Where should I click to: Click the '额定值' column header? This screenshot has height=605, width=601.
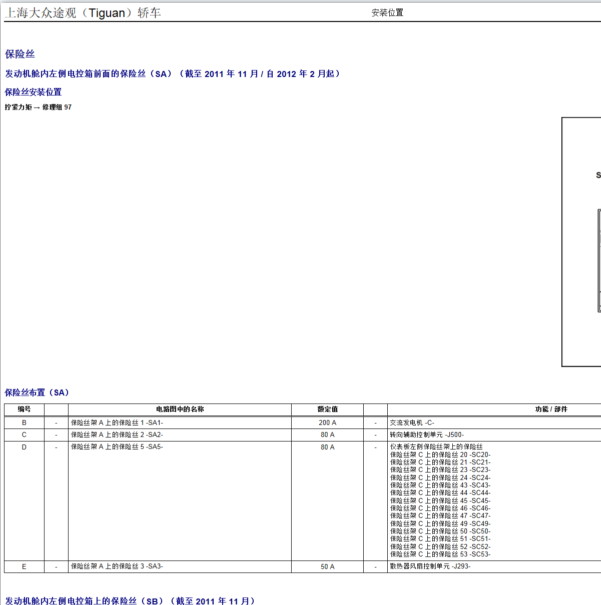click(328, 409)
